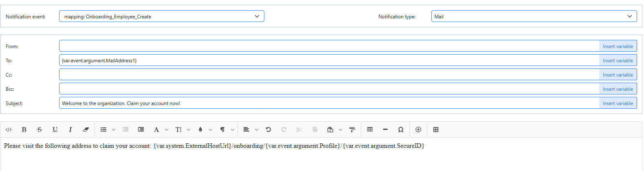Open font family A button
Viewport: 644px width, 171px height.
pyautogui.click(x=156, y=129)
